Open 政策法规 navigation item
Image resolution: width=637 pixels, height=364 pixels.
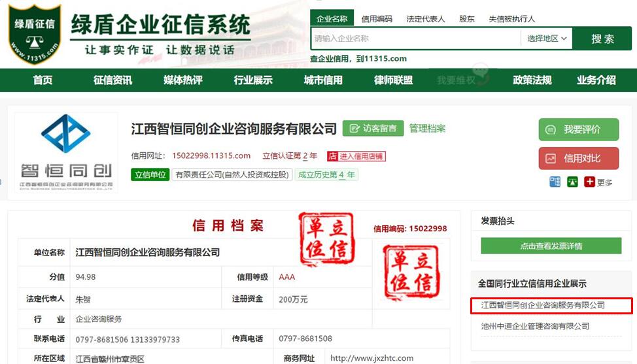(532, 80)
